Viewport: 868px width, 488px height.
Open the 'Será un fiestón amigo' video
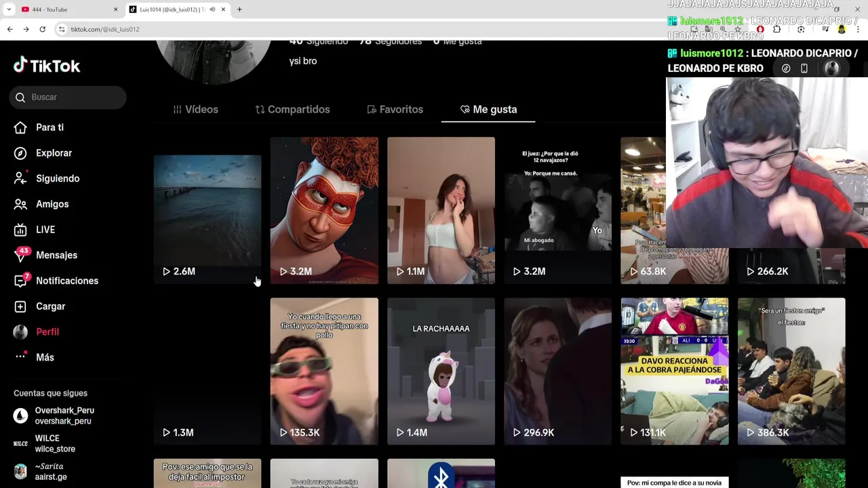(x=791, y=371)
